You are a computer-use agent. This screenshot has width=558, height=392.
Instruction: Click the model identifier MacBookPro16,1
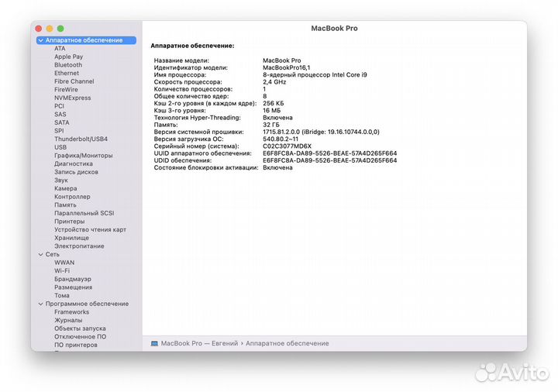point(286,67)
